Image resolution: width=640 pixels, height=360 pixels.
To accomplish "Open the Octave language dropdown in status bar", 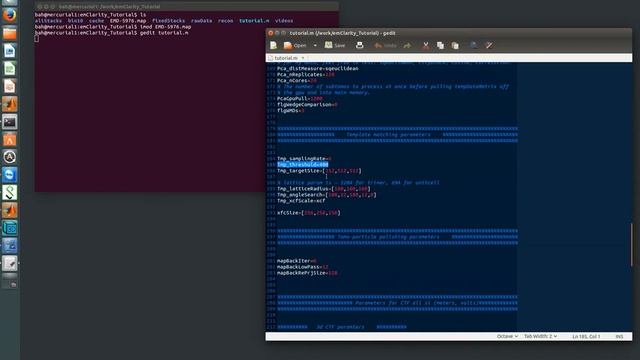I will (507, 336).
